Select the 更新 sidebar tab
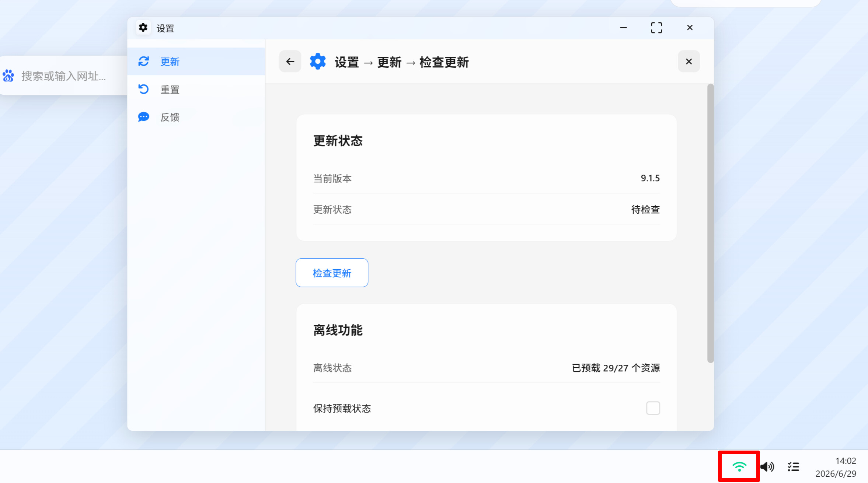Image resolution: width=868 pixels, height=483 pixels. (x=196, y=62)
